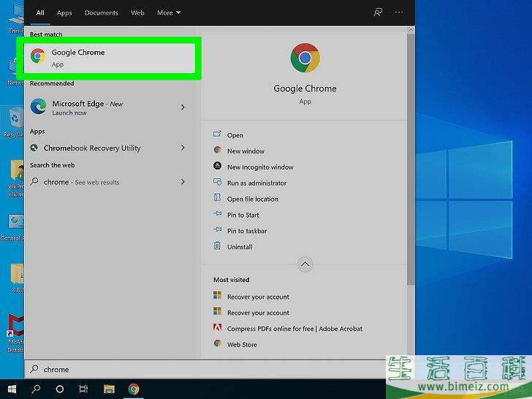Click the Microsoft Edge icon in Recommended
532x399 pixels.
click(x=39, y=107)
